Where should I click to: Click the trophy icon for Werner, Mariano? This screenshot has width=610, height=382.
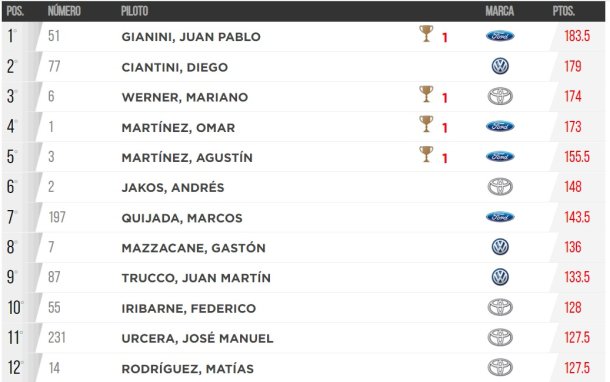[x=426, y=94]
